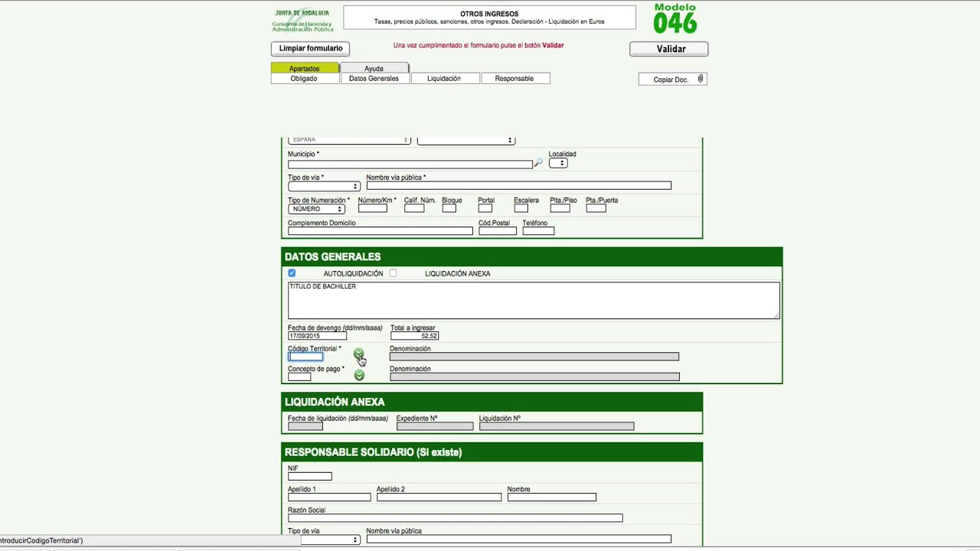Click the Junta de Andalucía logo

302,19
